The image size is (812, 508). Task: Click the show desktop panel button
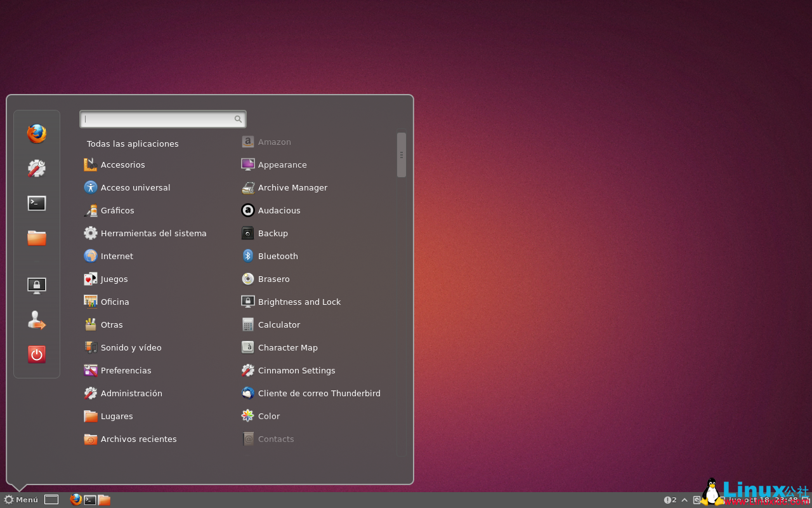pos(51,500)
